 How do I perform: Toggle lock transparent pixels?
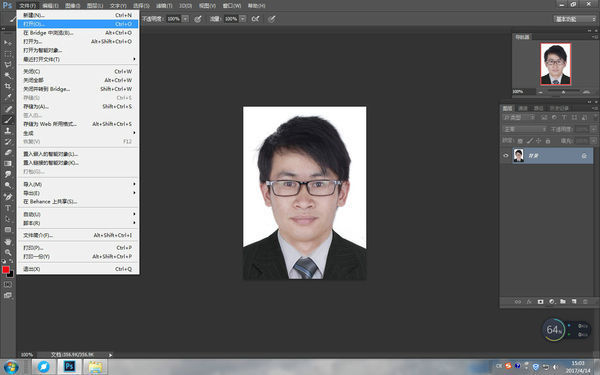(x=520, y=141)
